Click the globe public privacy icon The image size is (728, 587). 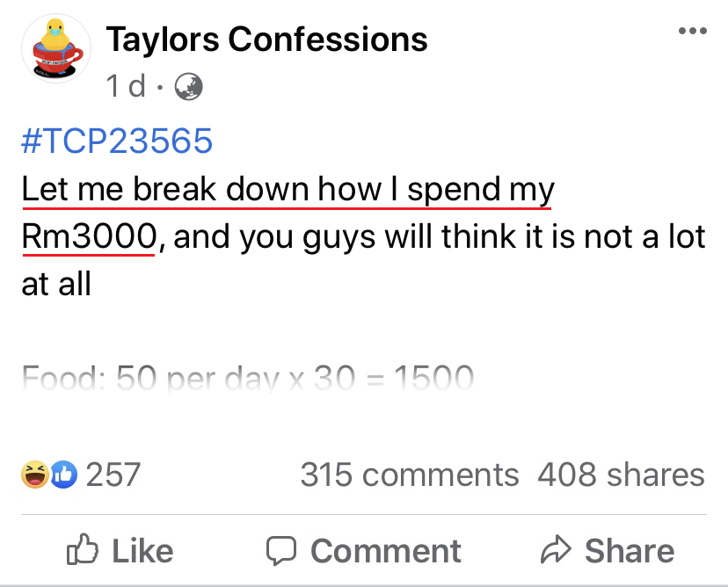tap(189, 86)
